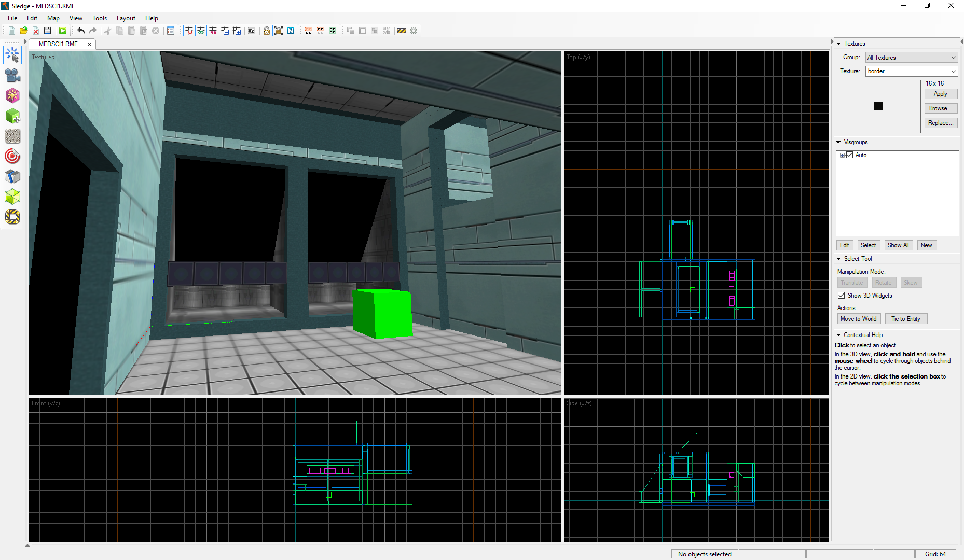Show hidden objects green icon

(333, 31)
